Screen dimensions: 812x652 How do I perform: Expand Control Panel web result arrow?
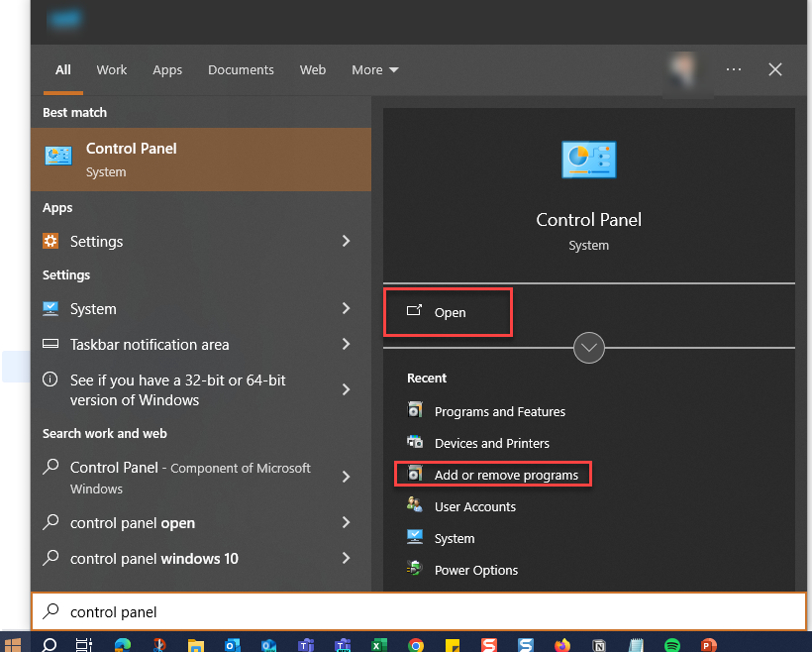346,477
